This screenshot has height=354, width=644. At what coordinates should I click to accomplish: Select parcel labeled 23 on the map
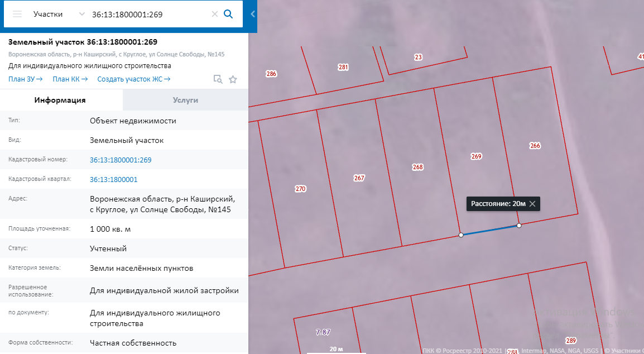click(x=418, y=57)
